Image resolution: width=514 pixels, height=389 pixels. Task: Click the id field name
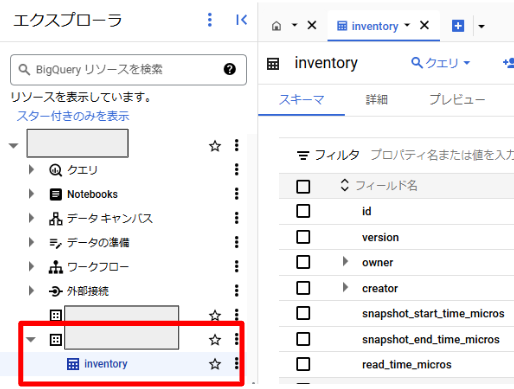(x=367, y=211)
